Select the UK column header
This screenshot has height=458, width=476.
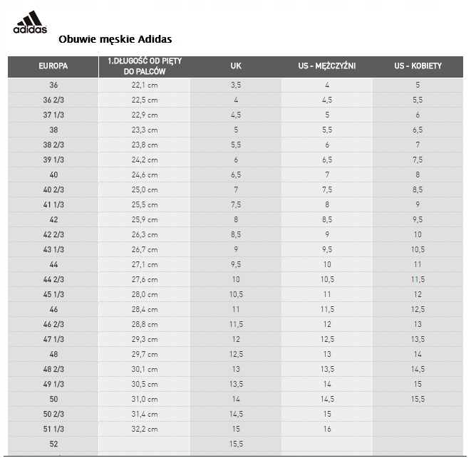tap(236, 66)
